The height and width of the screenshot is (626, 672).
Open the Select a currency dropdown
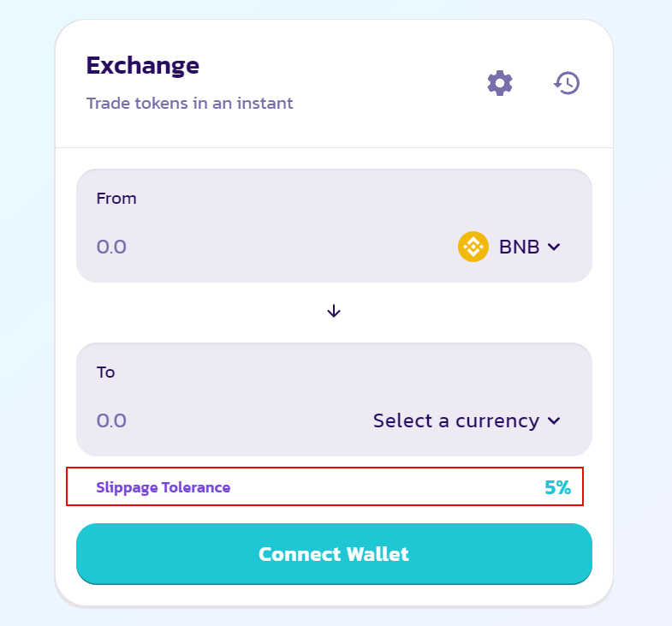click(x=456, y=420)
